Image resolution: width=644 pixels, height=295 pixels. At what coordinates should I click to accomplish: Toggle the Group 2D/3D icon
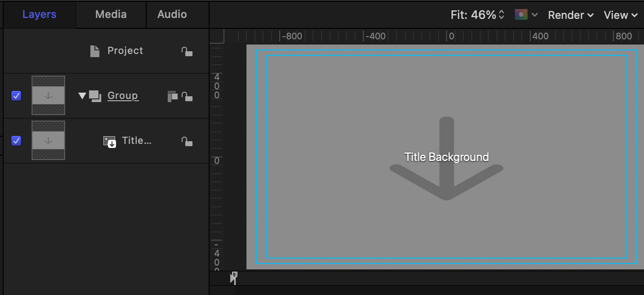pos(172,96)
